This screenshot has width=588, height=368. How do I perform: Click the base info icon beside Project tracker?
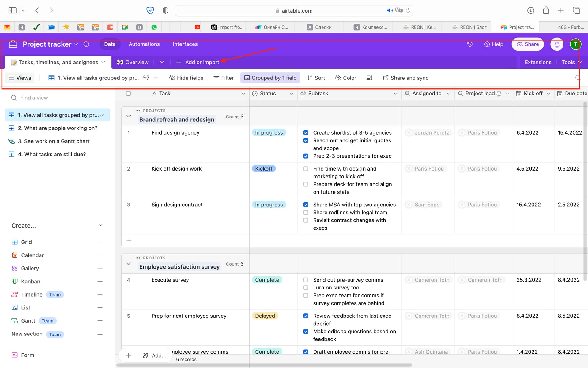(86, 44)
